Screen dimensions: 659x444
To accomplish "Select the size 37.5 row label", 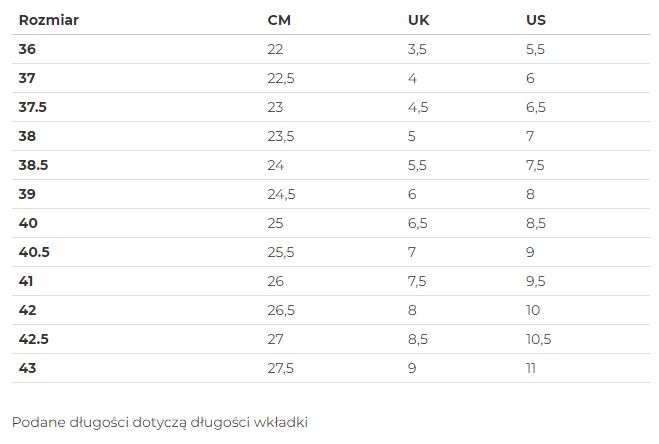I will (x=33, y=107).
